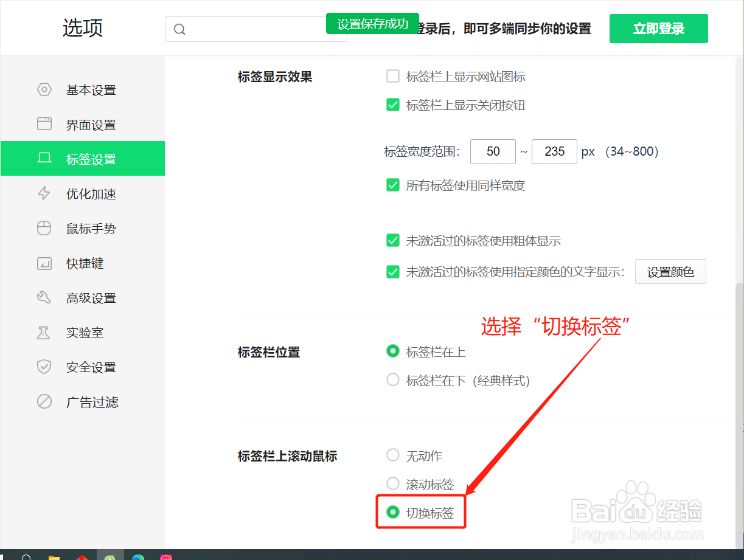This screenshot has height=560, width=744.
Task: Click the 标签宽度范围 label
Action: click(x=420, y=152)
